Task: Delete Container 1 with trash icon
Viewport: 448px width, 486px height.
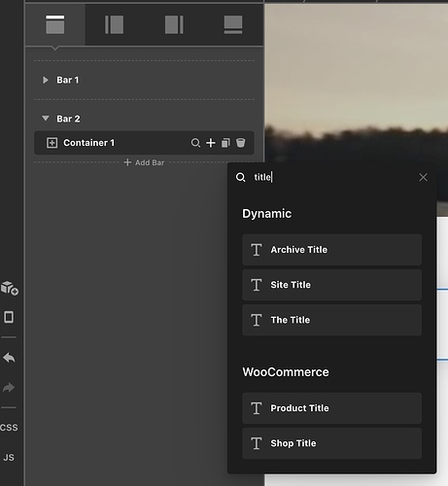Action: (x=241, y=143)
